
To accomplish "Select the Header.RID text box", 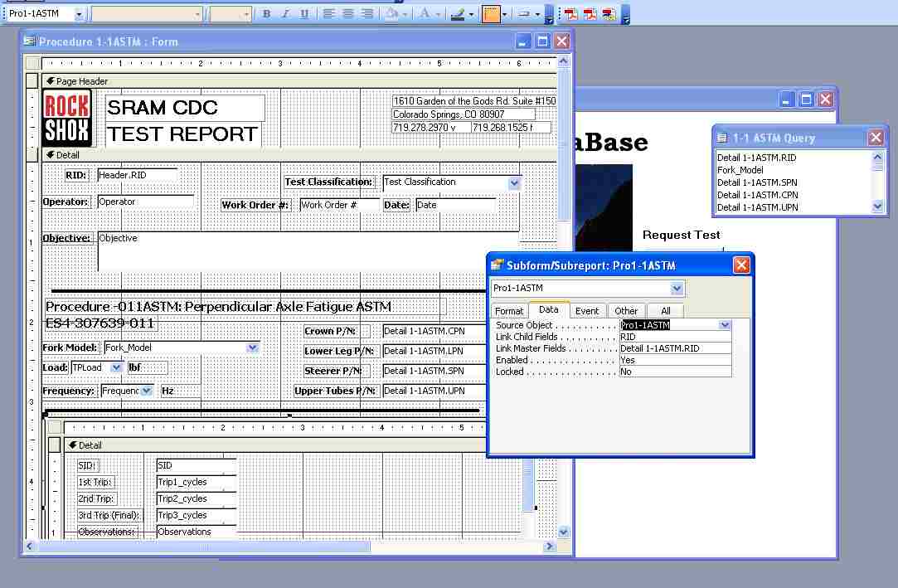I will [x=138, y=175].
